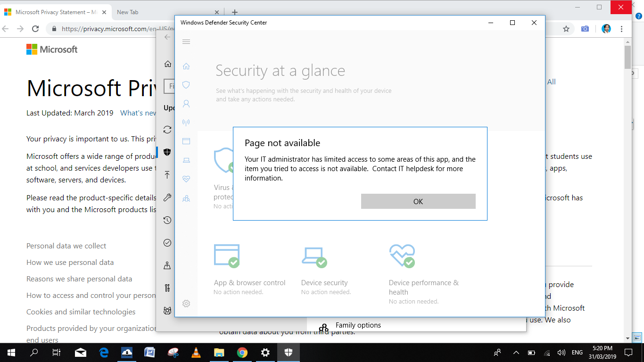Screen dimensions: 644x362
Task: Open Family options icon in Defender sidebar
Action: (x=186, y=198)
